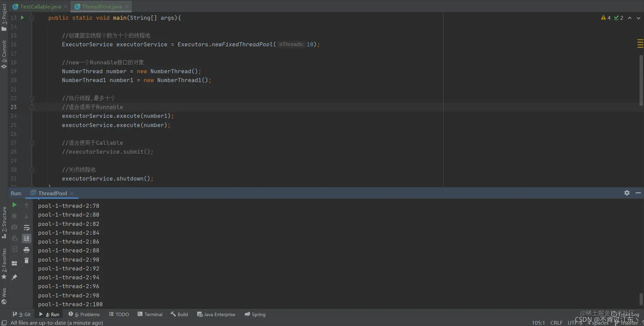Rerun ThreadPool in Run panel

(14, 205)
